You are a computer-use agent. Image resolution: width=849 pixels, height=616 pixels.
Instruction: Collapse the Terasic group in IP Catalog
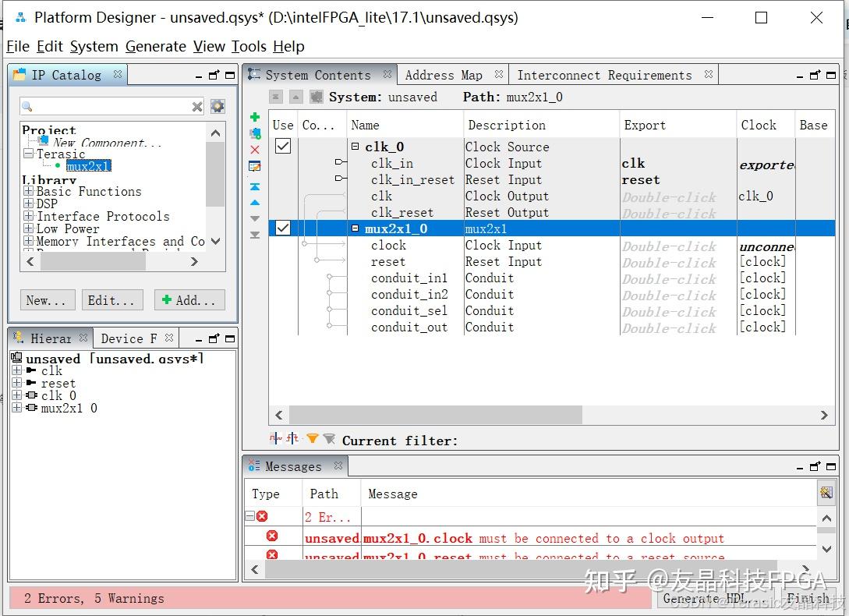(x=29, y=154)
